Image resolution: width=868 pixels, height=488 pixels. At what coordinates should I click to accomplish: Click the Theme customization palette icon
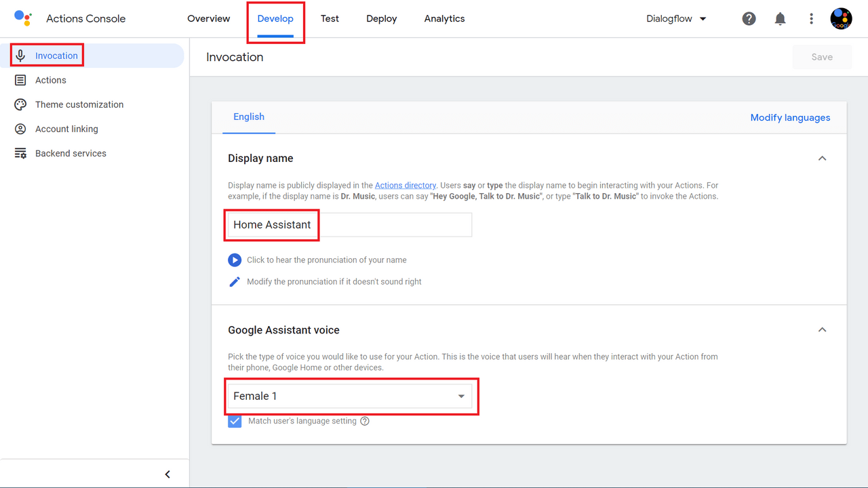point(21,104)
